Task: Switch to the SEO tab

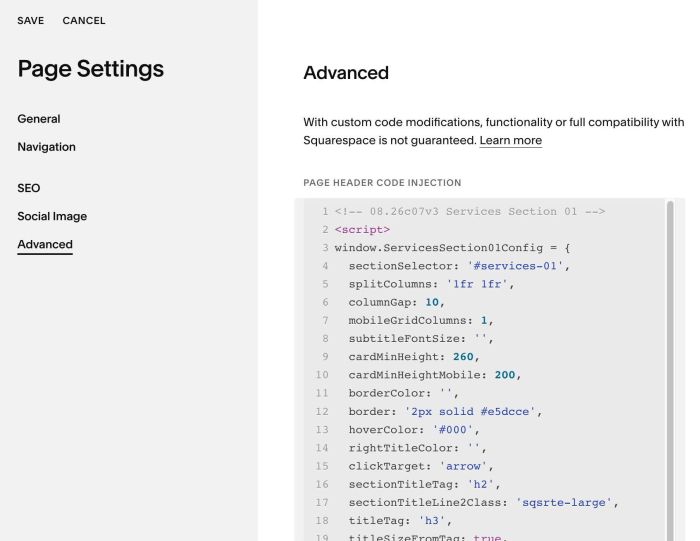Action: [x=29, y=188]
